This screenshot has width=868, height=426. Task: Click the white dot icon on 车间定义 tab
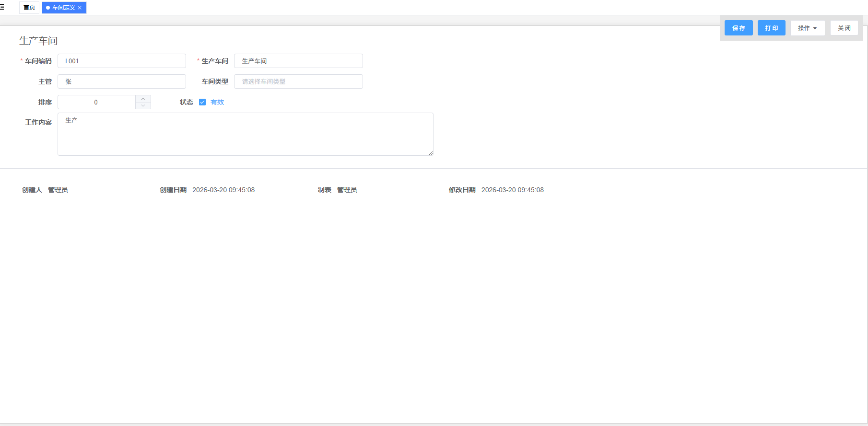tap(48, 8)
